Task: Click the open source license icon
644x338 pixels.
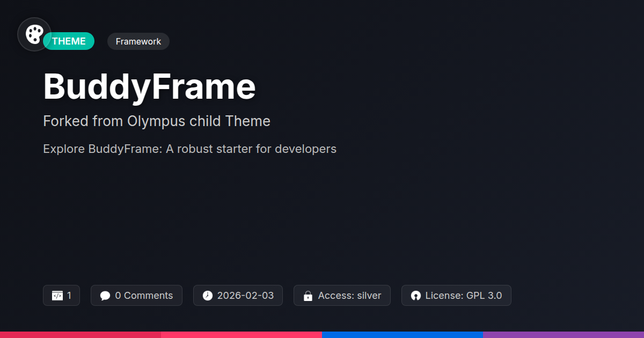Action: click(416, 296)
